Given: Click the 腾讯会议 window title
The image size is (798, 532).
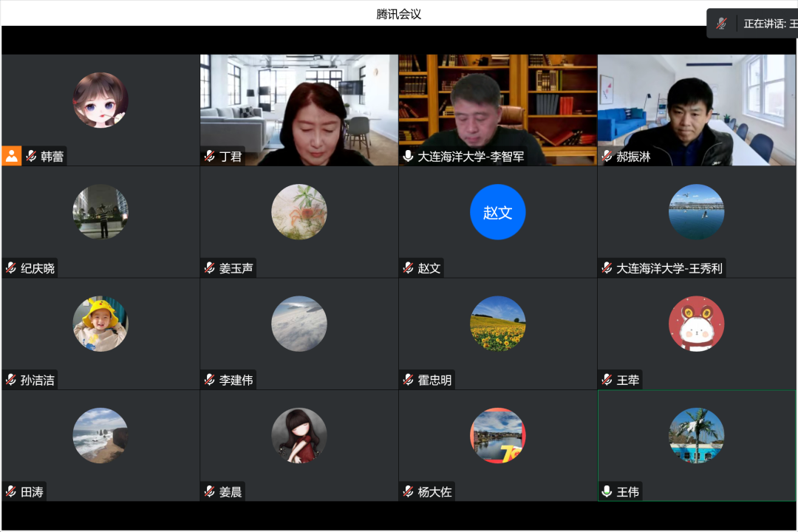Looking at the screenshot, I should pos(399,14).
